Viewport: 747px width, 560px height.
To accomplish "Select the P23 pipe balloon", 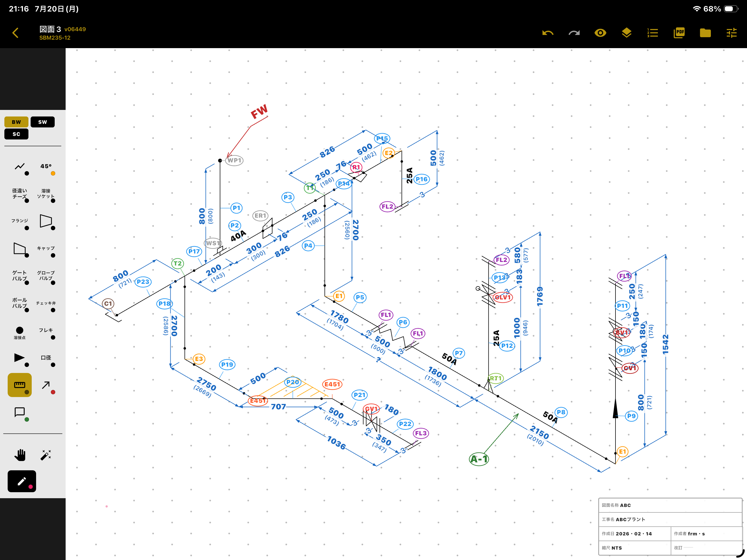I will coord(143,282).
